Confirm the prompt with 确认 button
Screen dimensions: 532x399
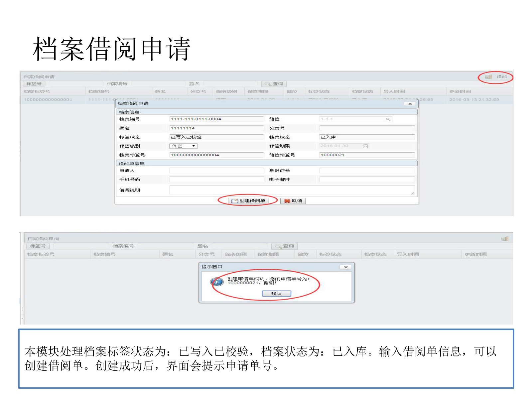click(x=276, y=294)
